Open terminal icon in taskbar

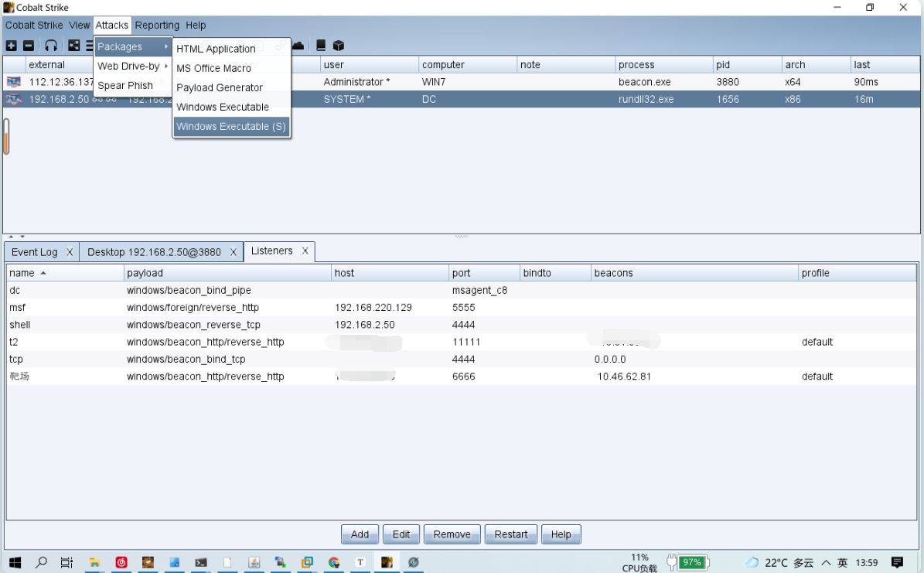click(201, 562)
